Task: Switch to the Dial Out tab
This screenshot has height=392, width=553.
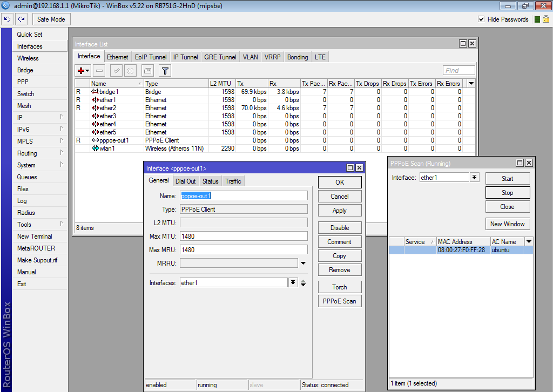Action: (186, 181)
